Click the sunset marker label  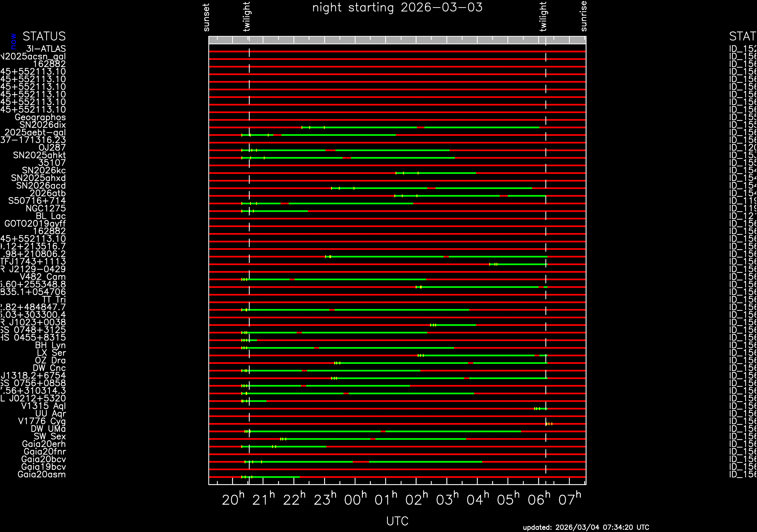[x=206, y=17]
